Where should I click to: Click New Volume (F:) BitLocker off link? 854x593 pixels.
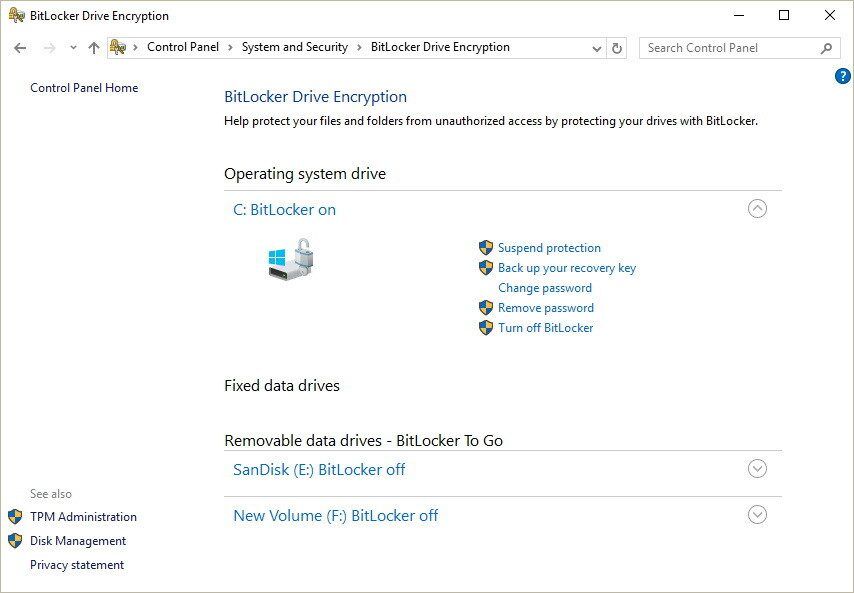coord(336,516)
